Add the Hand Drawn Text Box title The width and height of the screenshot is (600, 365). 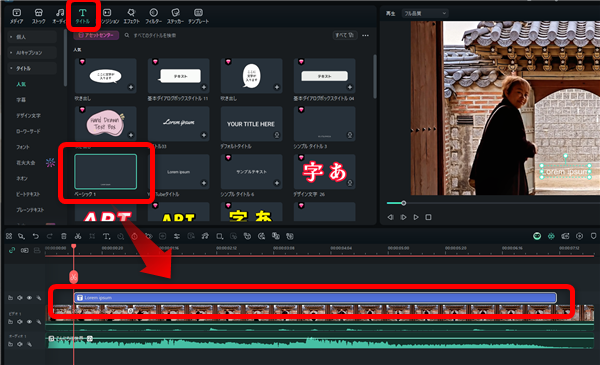(x=131, y=135)
